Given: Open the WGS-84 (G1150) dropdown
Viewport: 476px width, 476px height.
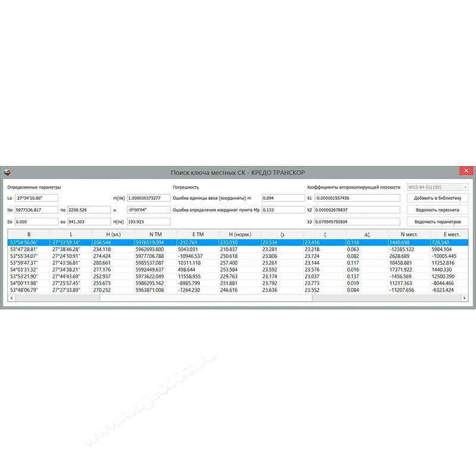Looking at the screenshot, I should [437, 187].
